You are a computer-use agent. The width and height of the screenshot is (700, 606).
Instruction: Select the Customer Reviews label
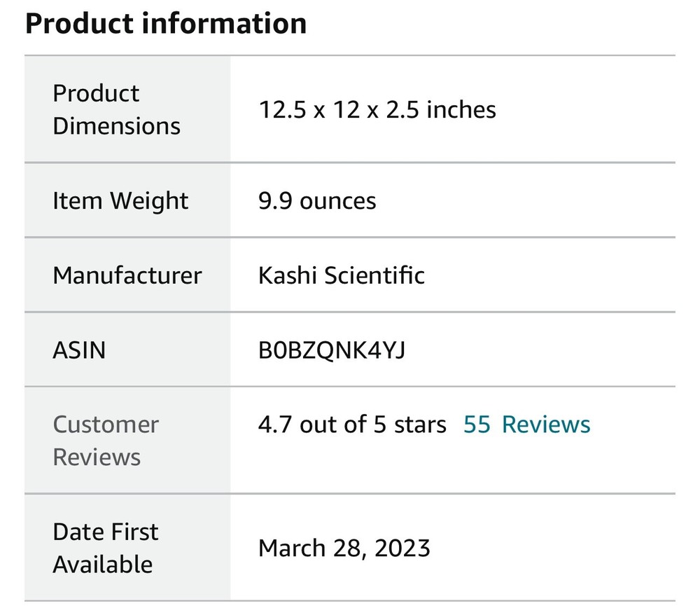pyautogui.click(x=106, y=441)
